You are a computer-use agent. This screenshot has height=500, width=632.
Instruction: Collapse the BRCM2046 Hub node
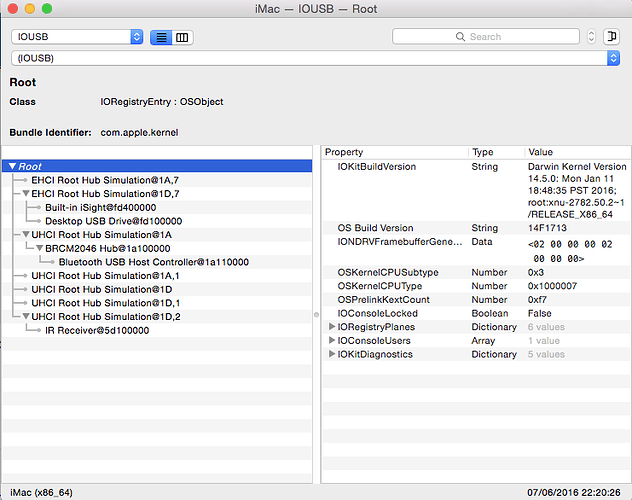(x=40, y=248)
